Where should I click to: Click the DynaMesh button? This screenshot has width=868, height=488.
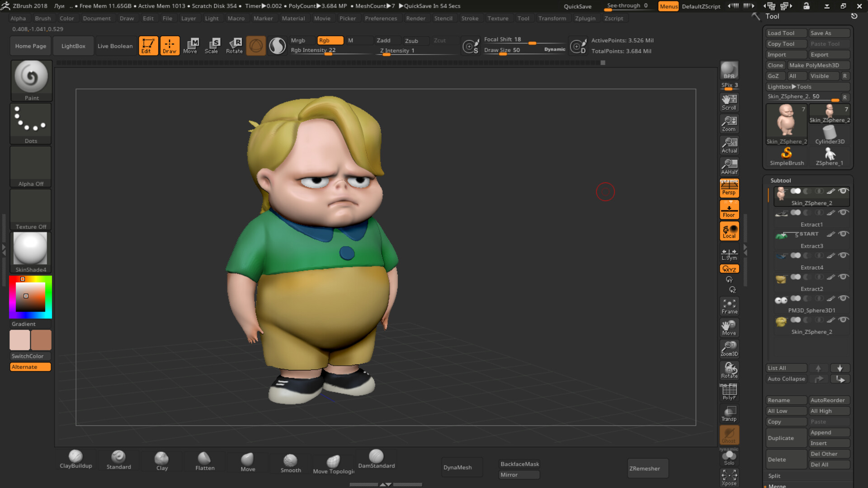click(x=462, y=467)
